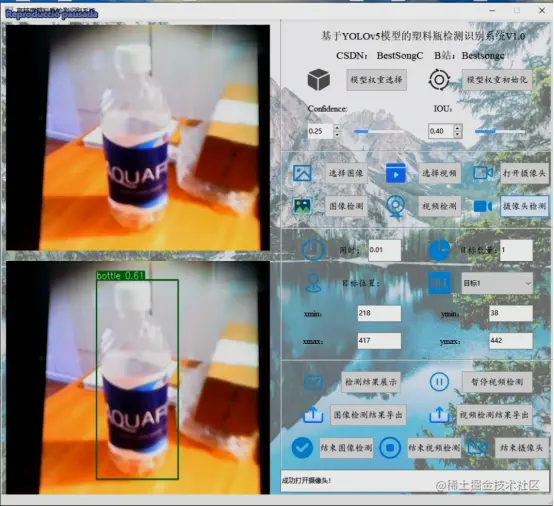
Task: Click the blue checkmark icon beside 结束图像检测
Action: pos(302,448)
